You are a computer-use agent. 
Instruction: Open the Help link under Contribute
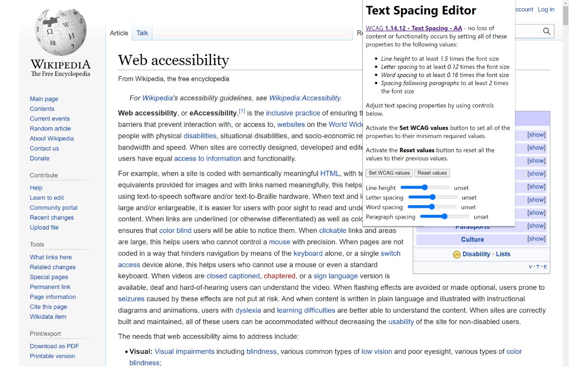[x=36, y=188]
